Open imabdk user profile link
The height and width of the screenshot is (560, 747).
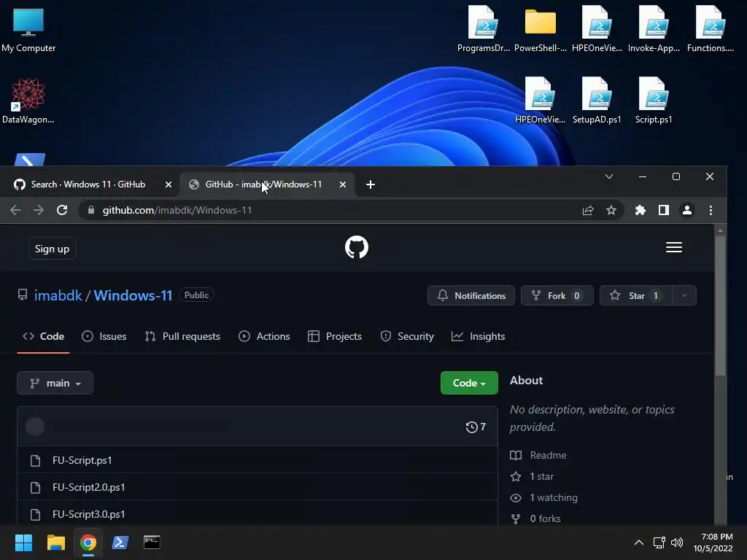(x=58, y=295)
